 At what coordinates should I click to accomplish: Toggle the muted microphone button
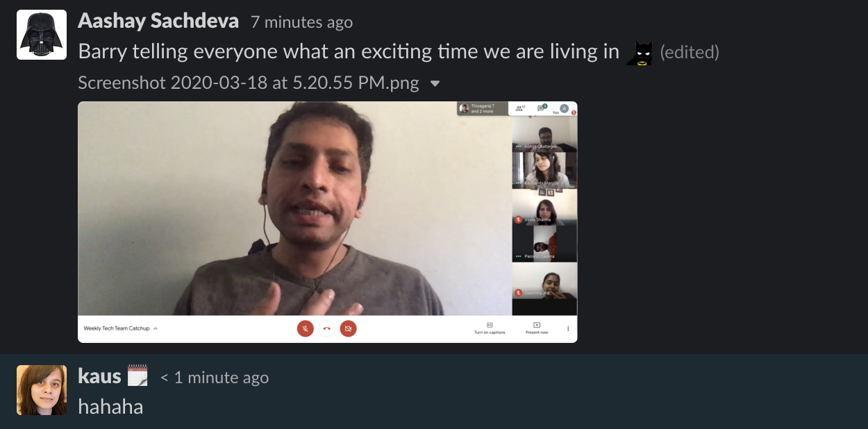click(x=305, y=328)
